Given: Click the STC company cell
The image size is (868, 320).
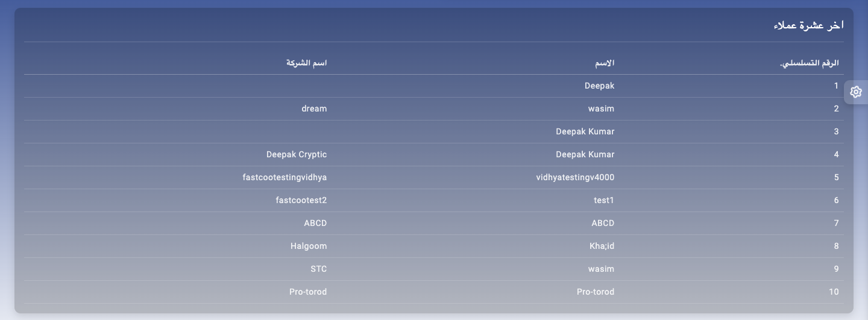Looking at the screenshot, I should [318, 269].
